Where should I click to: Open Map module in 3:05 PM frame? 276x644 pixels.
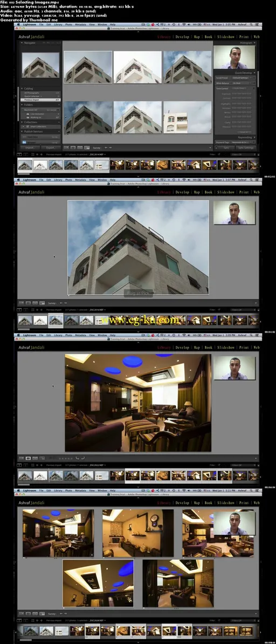(197, 37)
